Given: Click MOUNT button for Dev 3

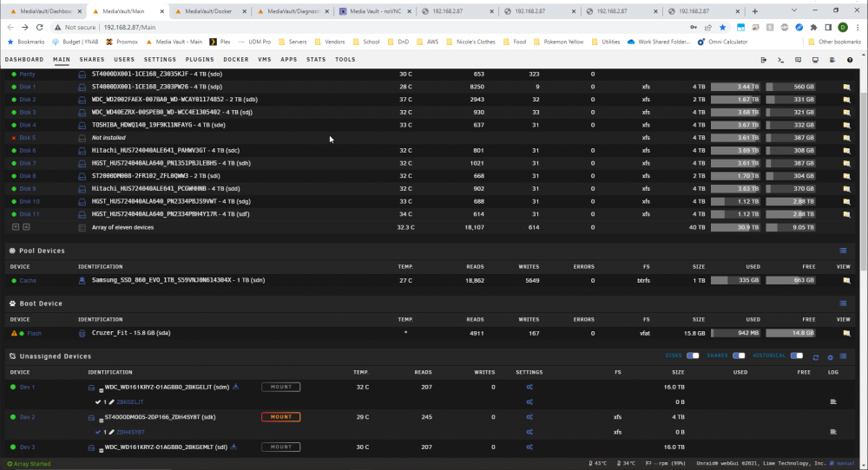Looking at the screenshot, I should point(280,447).
